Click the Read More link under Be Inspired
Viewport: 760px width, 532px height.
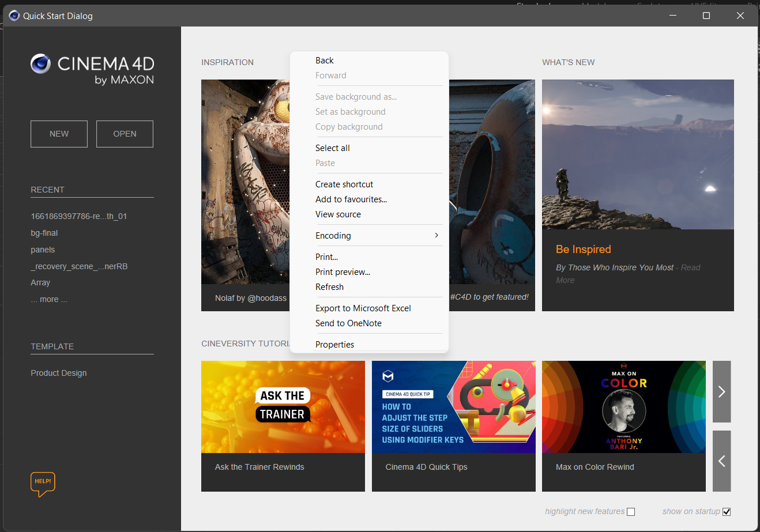tap(690, 267)
